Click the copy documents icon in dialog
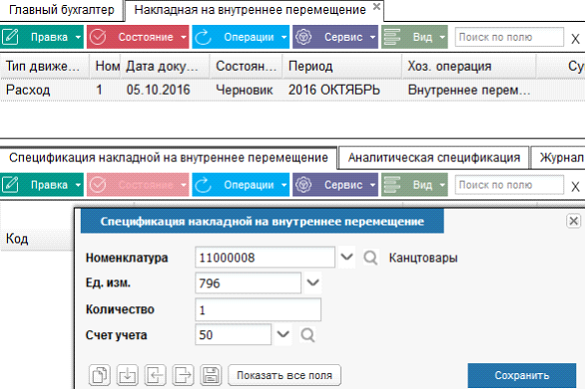The height and width of the screenshot is (390, 585). pyautogui.click(x=100, y=375)
